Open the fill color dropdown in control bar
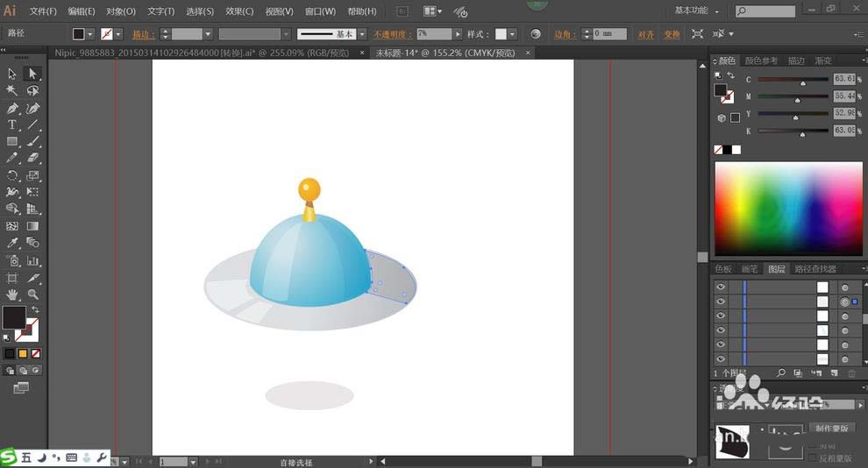 click(90, 34)
